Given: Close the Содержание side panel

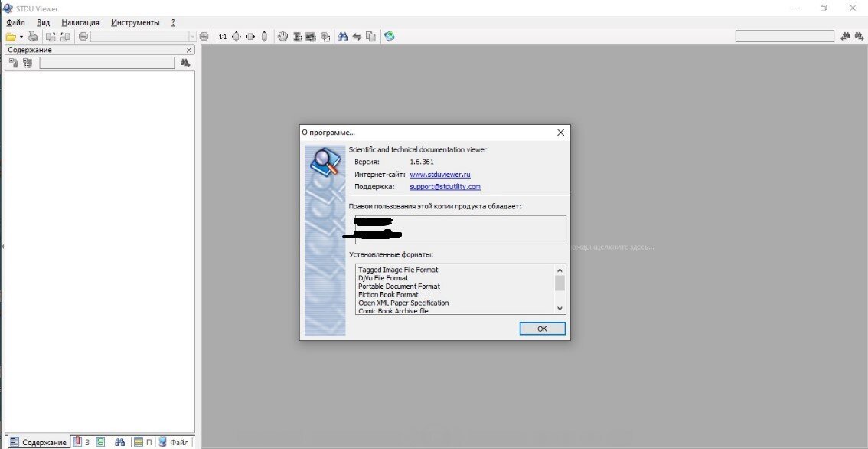Looking at the screenshot, I should (x=189, y=50).
